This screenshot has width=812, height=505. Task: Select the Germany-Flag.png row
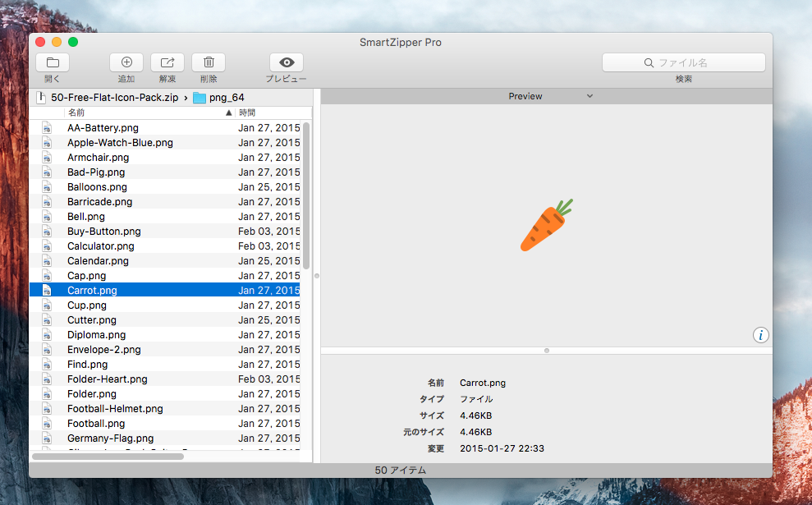click(x=110, y=438)
